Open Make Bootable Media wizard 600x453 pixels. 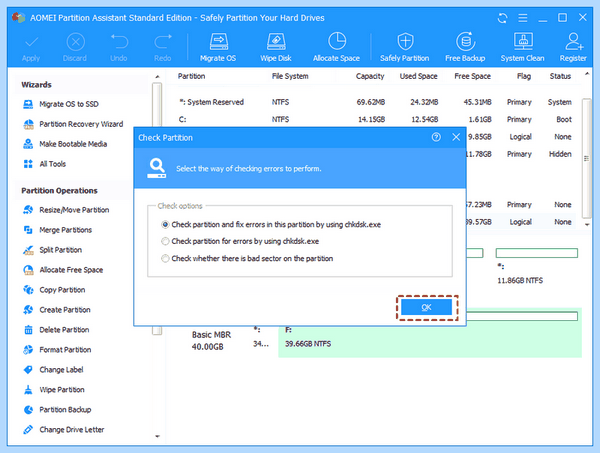pos(65,144)
